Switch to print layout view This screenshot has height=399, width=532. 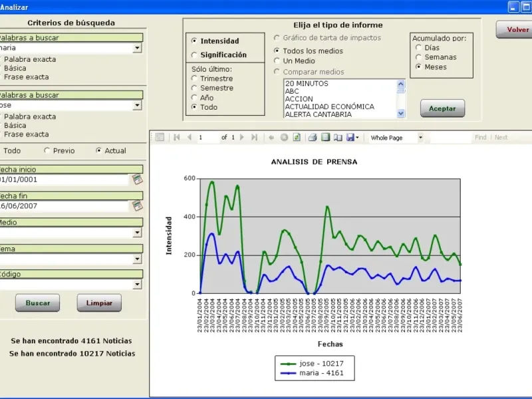325,138
